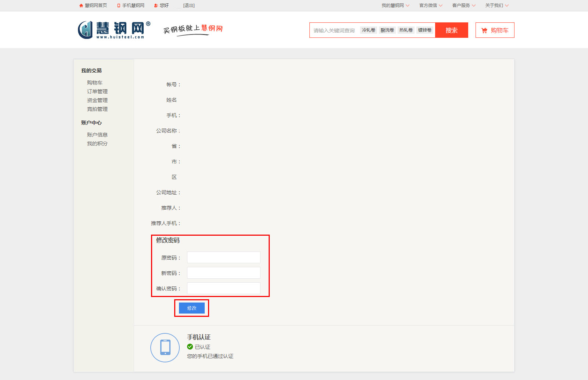Expand the 官方微信 dropdown

431,6
